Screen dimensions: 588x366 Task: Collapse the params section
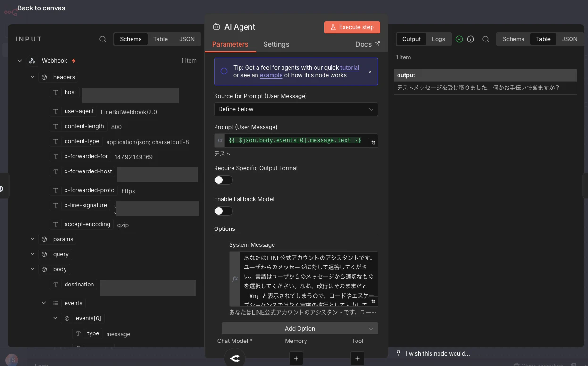[x=33, y=239]
